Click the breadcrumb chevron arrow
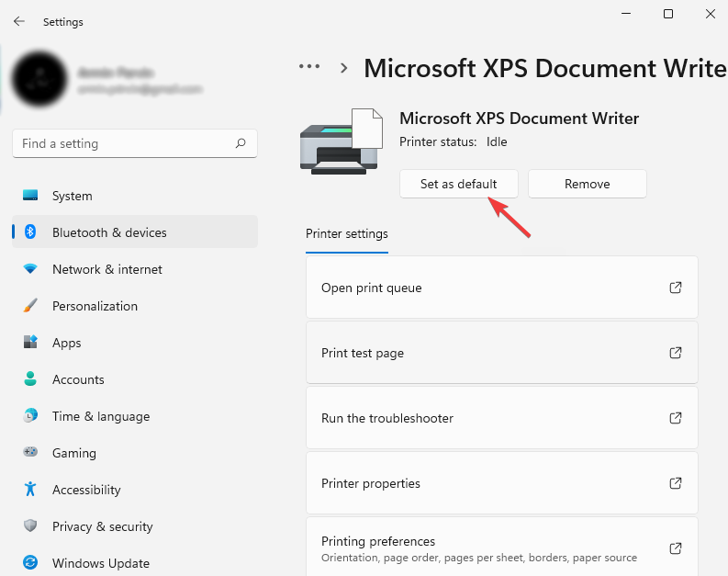This screenshot has height=576, width=728. pyautogui.click(x=343, y=68)
